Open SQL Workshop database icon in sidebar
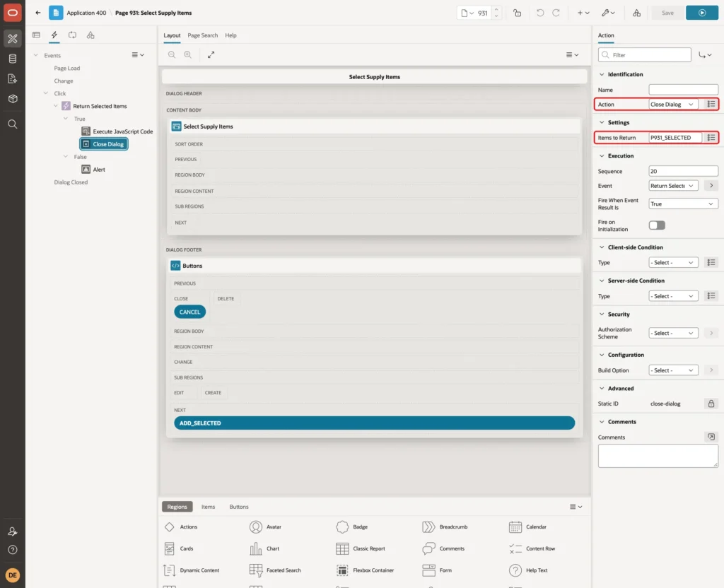This screenshot has width=724, height=588. tap(13, 59)
